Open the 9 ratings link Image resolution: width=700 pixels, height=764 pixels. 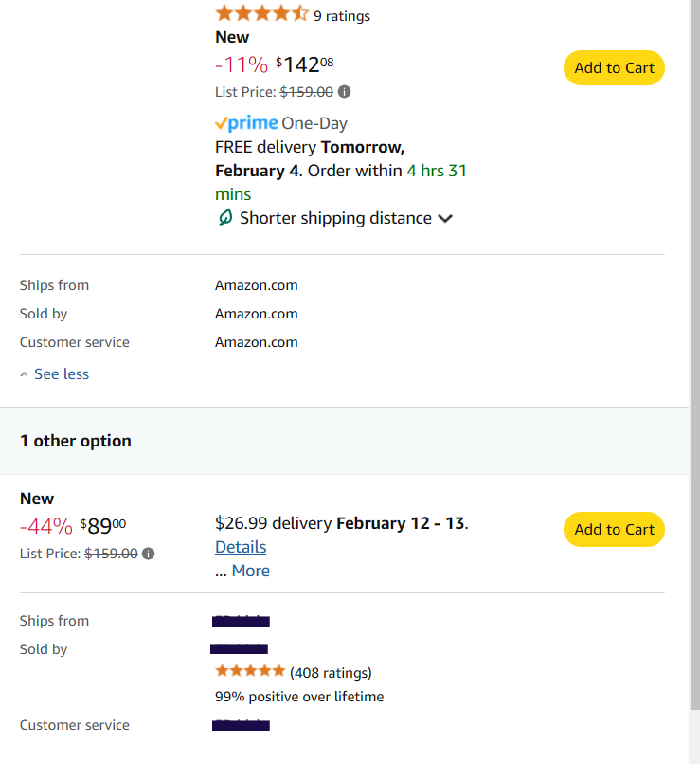342,16
